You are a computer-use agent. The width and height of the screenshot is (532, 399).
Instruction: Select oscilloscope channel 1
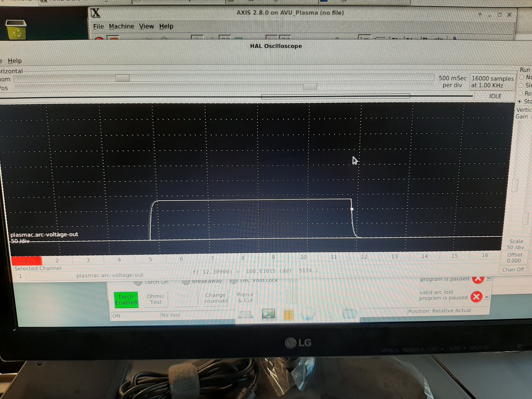click(26, 261)
